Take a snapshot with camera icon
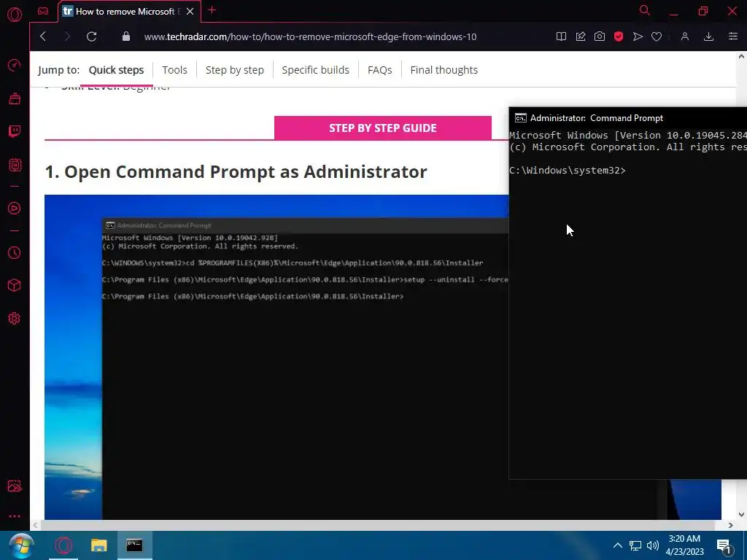Viewport: 747px width, 560px height. pyautogui.click(x=600, y=36)
